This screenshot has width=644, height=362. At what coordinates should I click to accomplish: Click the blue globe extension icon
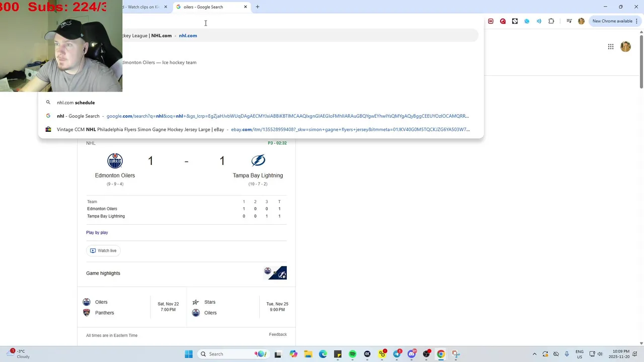pyautogui.click(x=527, y=21)
